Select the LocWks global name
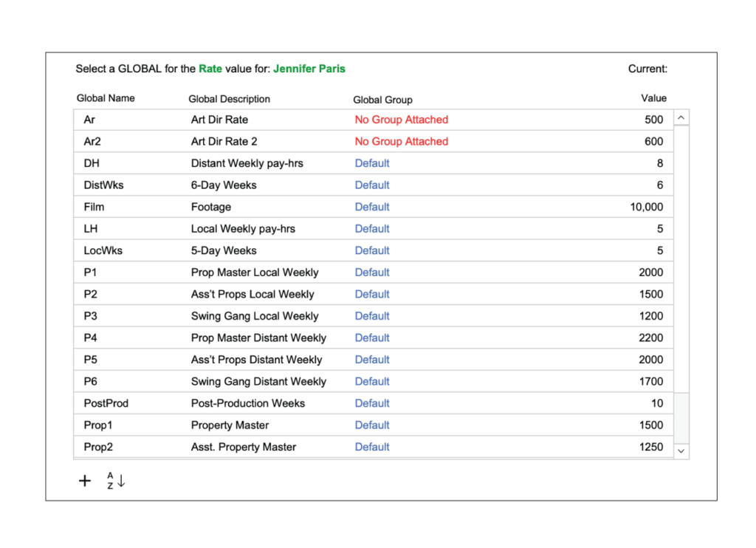756x548 pixels. pyautogui.click(x=103, y=251)
